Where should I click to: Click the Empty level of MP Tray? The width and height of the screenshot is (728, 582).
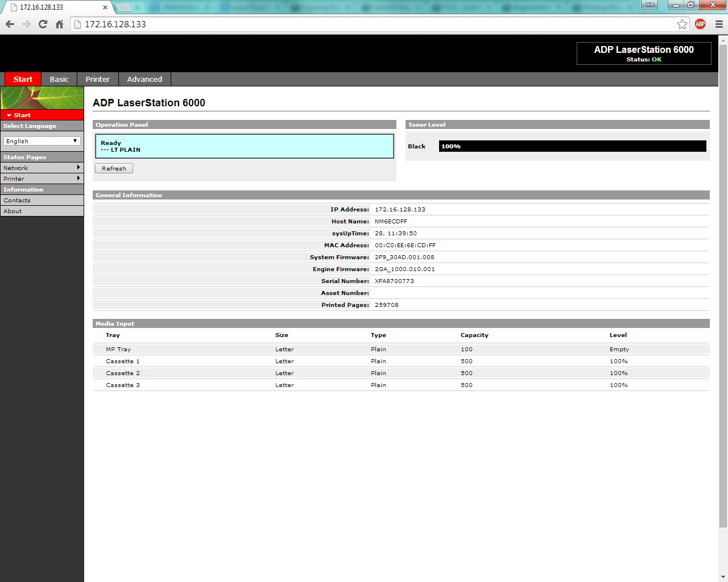click(x=619, y=349)
